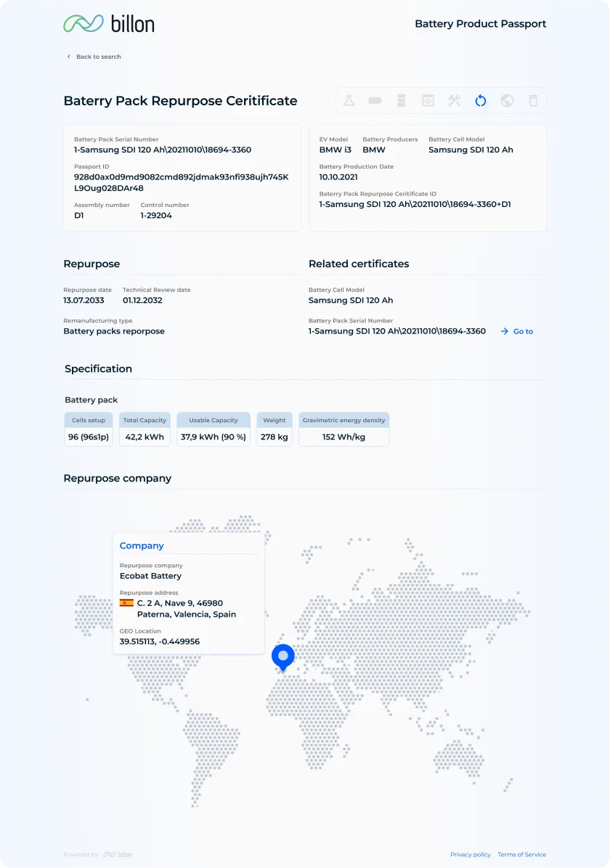610x868 pixels.
Task: Click the Paterna, Valencia, Spain address line
Action: pyautogui.click(x=187, y=615)
